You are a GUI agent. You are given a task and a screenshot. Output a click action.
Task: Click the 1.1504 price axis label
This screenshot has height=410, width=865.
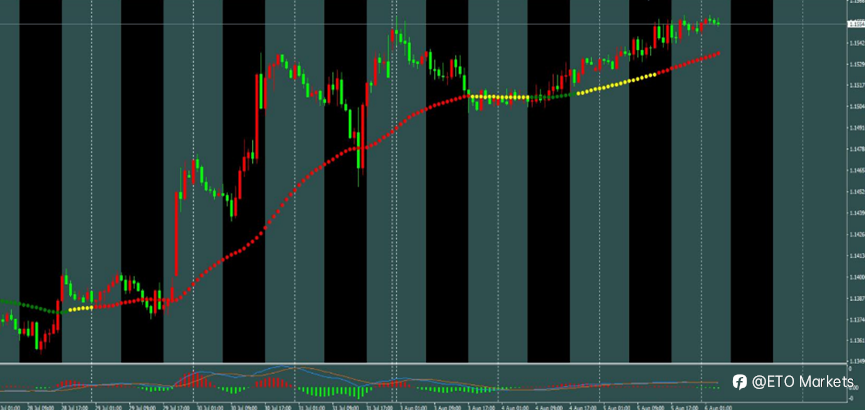click(857, 107)
